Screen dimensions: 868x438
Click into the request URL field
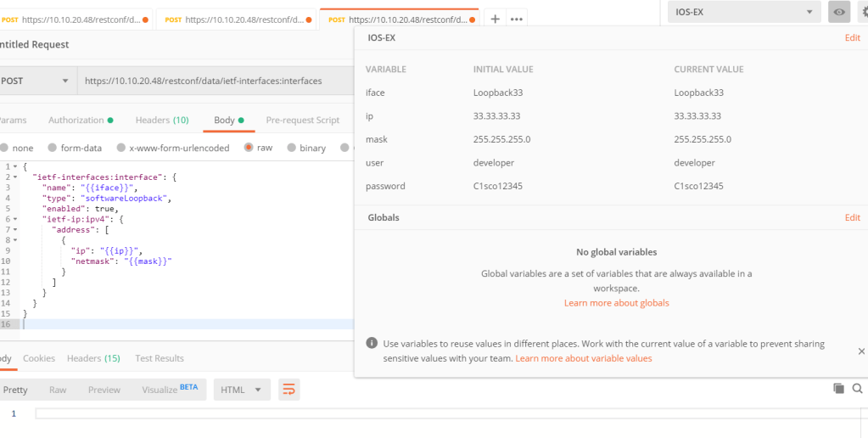click(x=212, y=81)
